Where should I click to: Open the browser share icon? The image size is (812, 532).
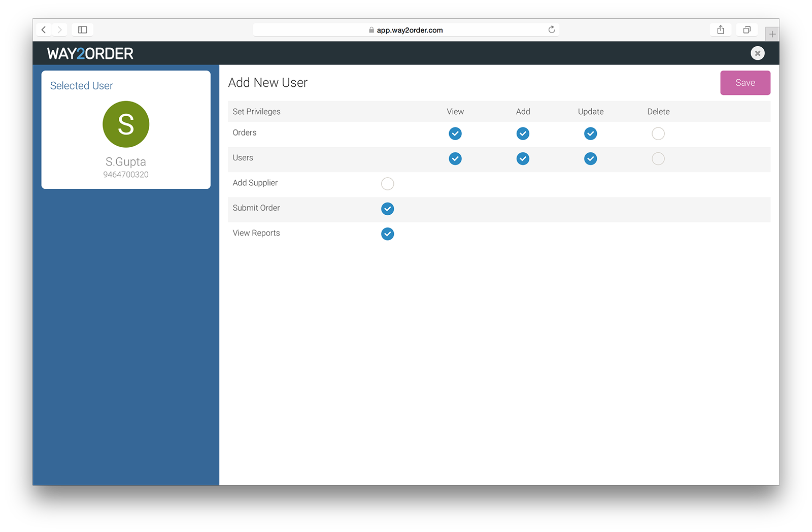click(721, 30)
